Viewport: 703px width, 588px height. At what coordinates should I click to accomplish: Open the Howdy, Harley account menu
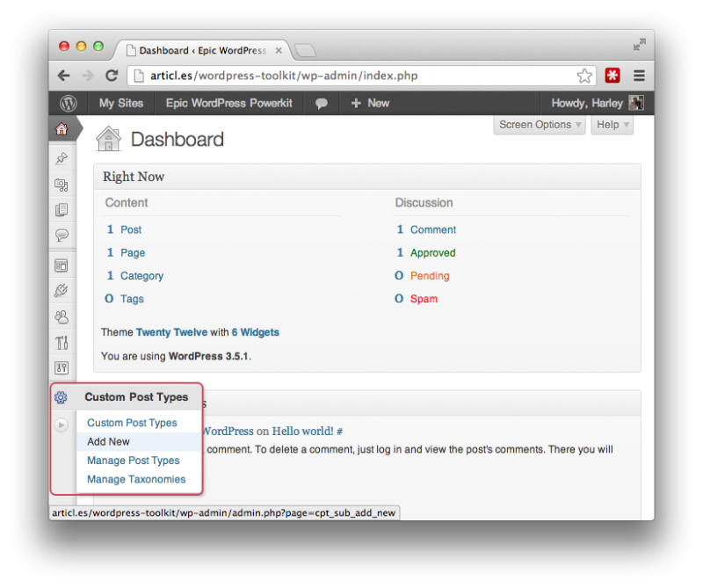598,103
